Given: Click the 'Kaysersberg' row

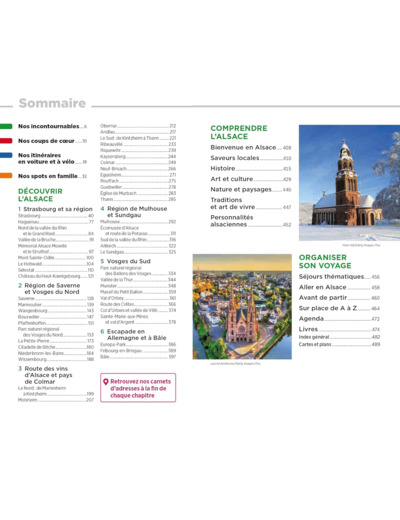Looking at the screenshot, I should tap(138, 156).
